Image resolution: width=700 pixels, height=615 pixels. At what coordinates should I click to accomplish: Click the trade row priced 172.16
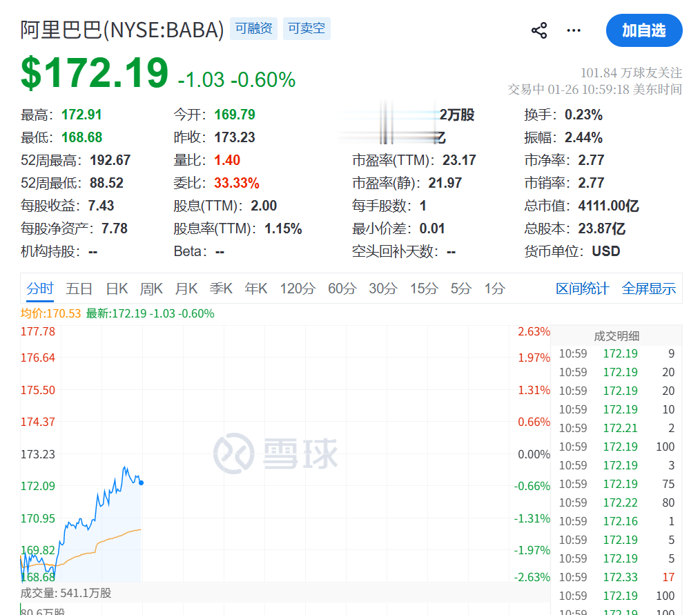(x=616, y=521)
